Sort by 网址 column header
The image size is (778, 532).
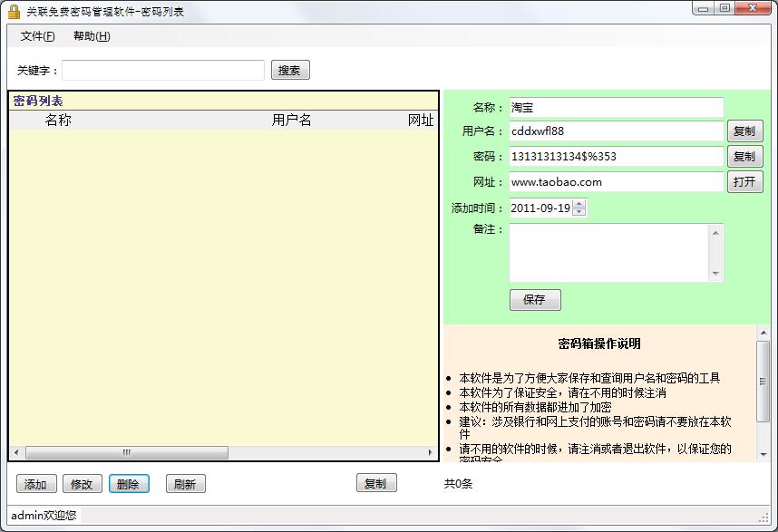point(421,120)
